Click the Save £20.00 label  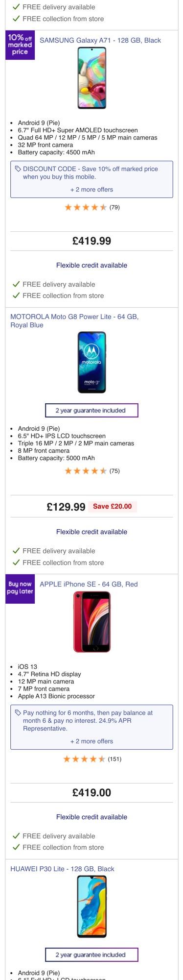113,506
